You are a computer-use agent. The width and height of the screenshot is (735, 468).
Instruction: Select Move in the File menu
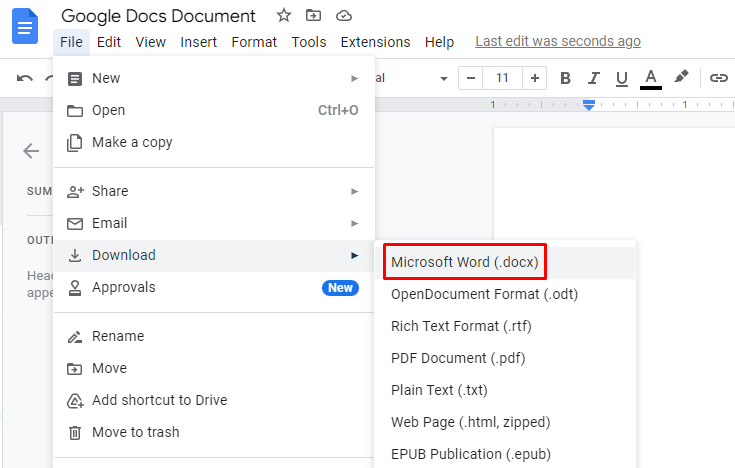point(214,368)
